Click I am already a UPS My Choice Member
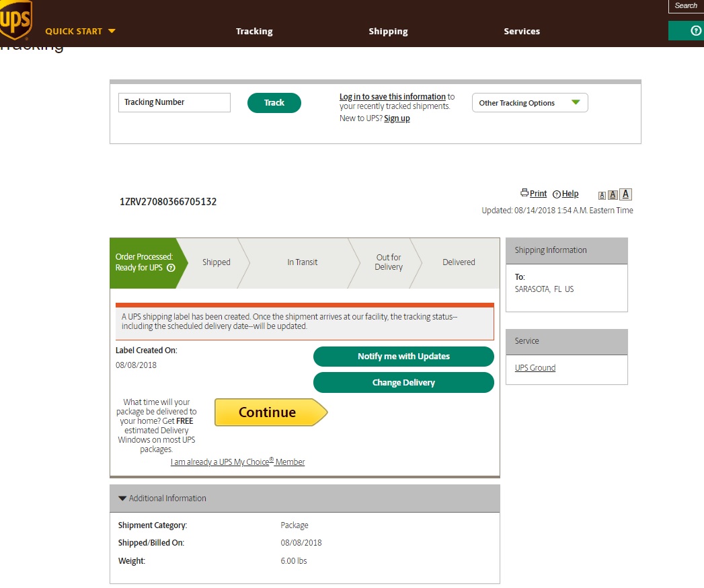The height and width of the screenshot is (588, 704). click(237, 462)
